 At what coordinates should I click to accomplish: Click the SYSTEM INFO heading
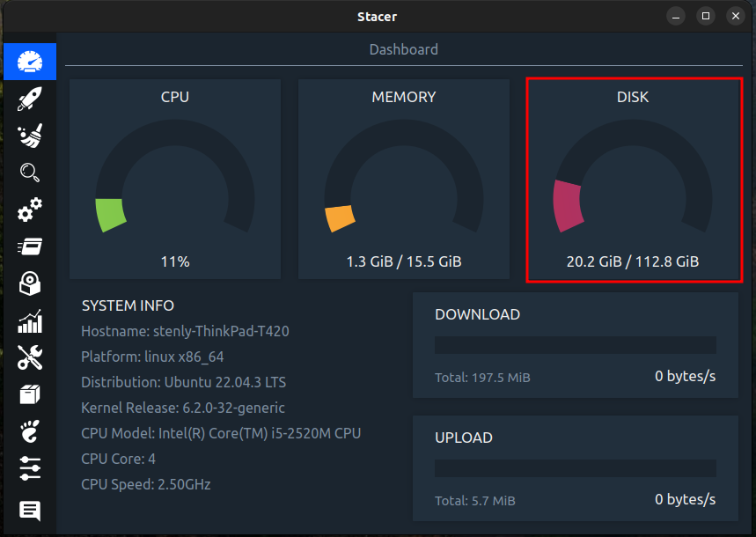tap(128, 305)
